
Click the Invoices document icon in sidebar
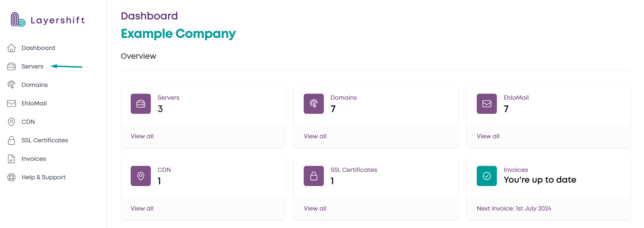point(11,159)
